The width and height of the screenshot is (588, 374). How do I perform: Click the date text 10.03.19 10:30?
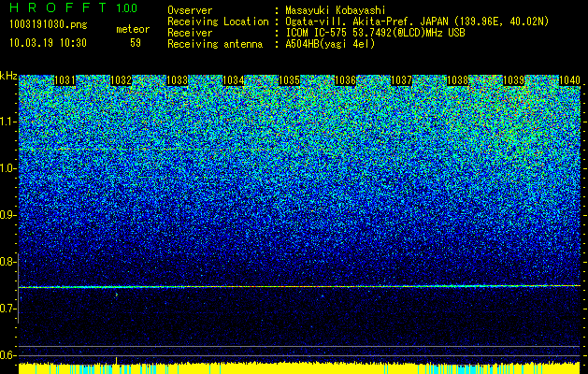coord(48,43)
